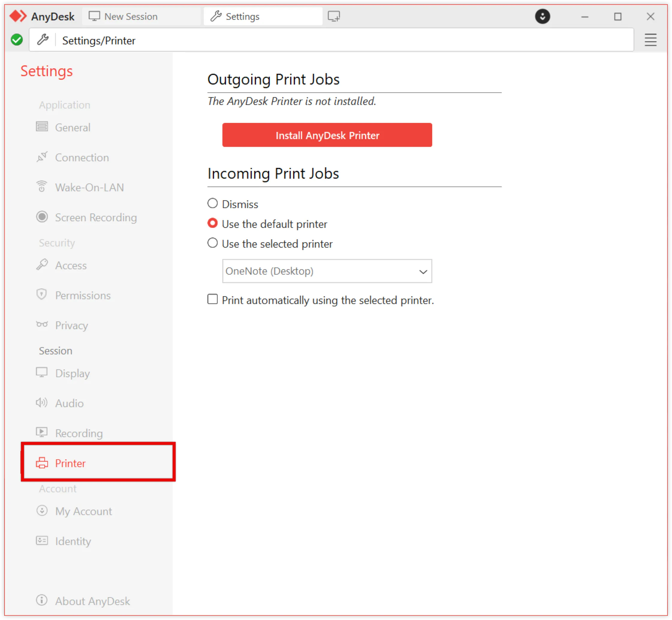Select the Dismiss option for incoming print jobs
672x620 pixels.
pos(213,203)
